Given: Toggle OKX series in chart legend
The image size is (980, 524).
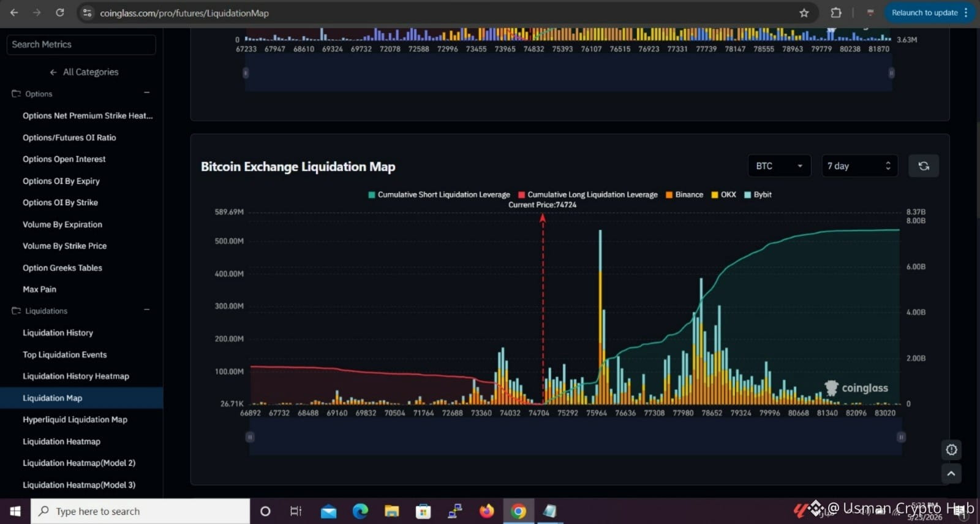Looking at the screenshot, I should coord(723,194).
